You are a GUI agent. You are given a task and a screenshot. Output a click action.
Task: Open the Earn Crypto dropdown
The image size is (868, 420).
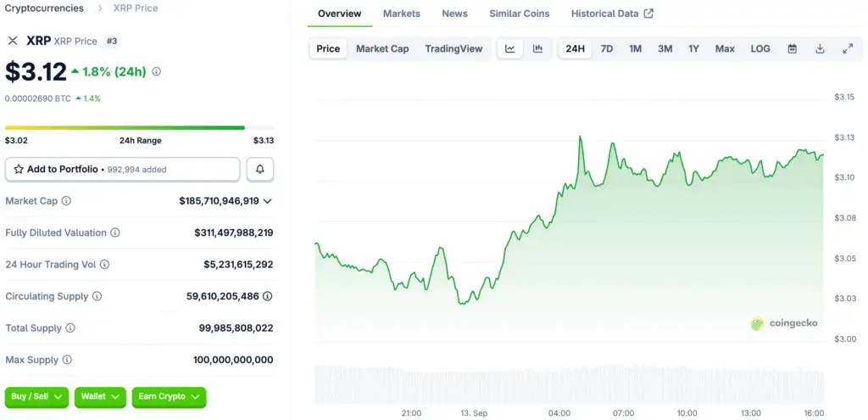(169, 397)
